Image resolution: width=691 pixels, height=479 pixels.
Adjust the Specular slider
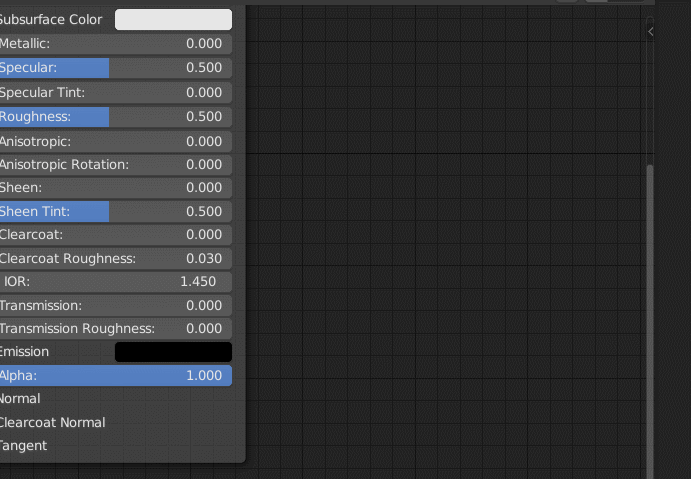tap(116, 68)
